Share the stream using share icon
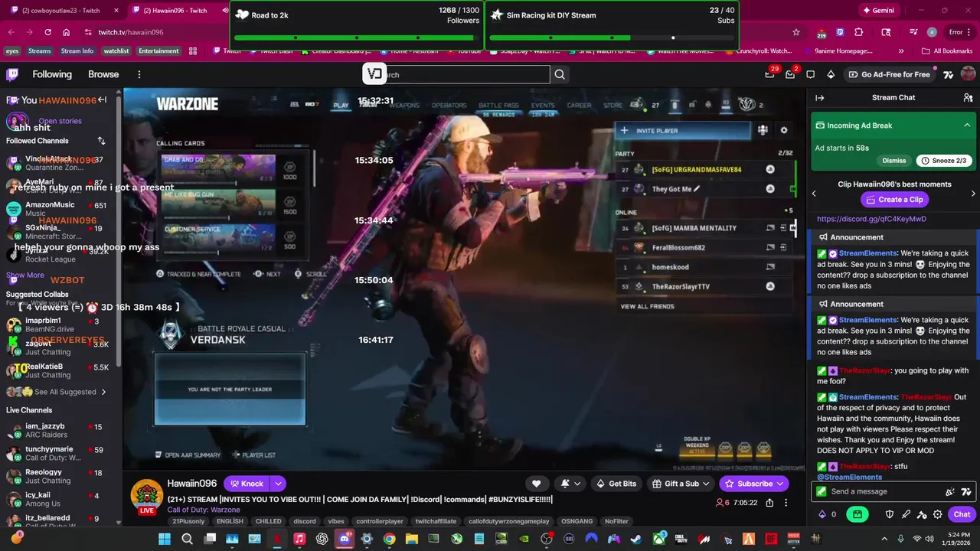The height and width of the screenshot is (551, 980). pos(769,503)
